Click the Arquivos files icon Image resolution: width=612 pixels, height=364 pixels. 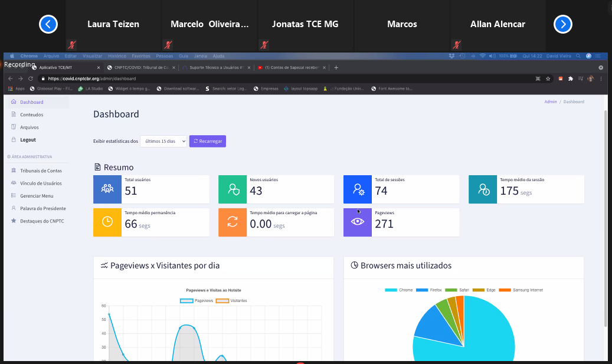[14, 127]
